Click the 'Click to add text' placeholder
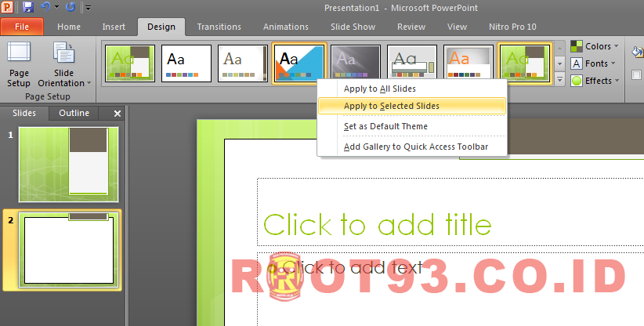Image resolution: width=644 pixels, height=326 pixels. click(450, 289)
